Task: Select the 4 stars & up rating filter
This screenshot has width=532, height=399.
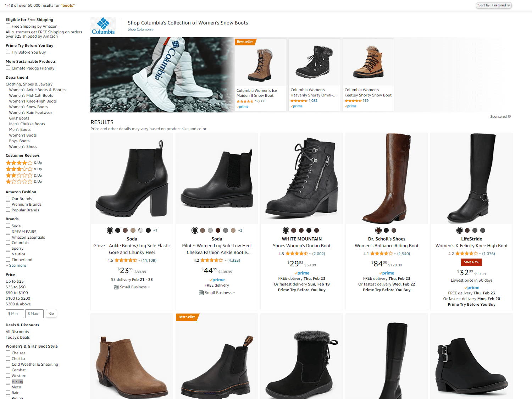Action: [19, 163]
